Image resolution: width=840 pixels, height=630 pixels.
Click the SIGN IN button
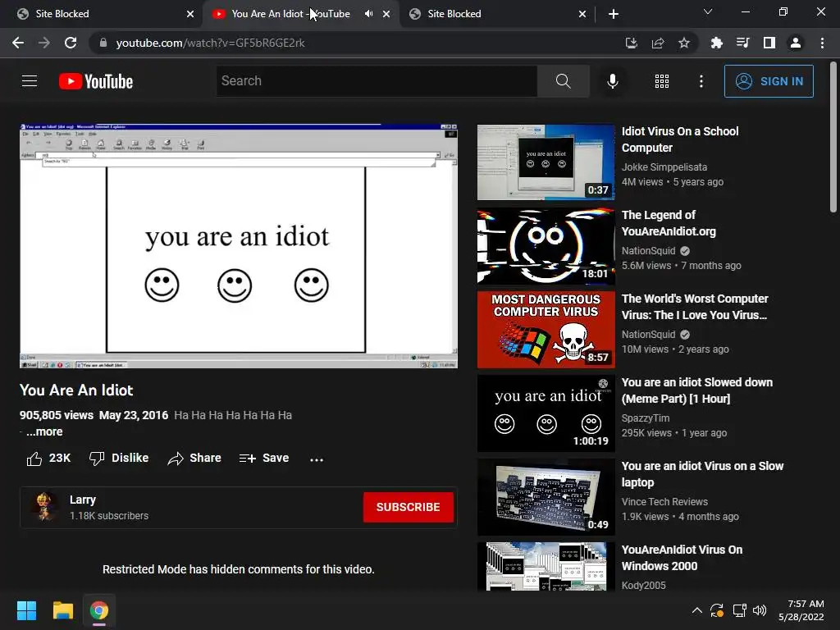click(769, 81)
